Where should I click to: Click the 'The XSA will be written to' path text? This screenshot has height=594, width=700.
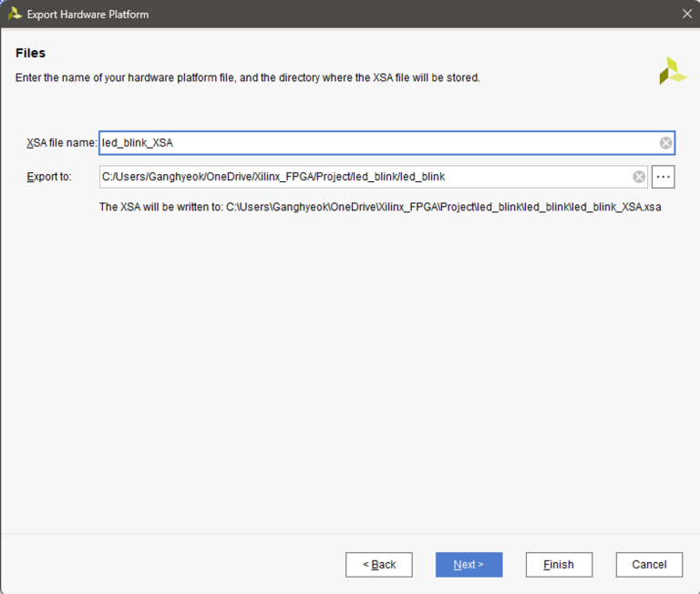pos(380,207)
